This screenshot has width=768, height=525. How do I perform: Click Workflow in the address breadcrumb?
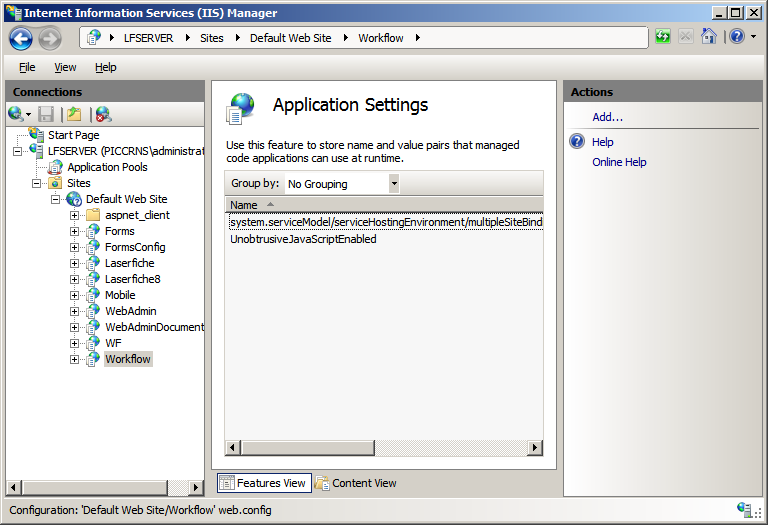click(381, 38)
